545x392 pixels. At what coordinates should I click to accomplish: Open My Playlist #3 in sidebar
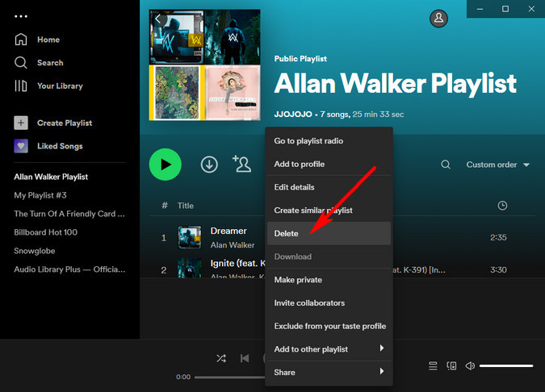tap(40, 195)
